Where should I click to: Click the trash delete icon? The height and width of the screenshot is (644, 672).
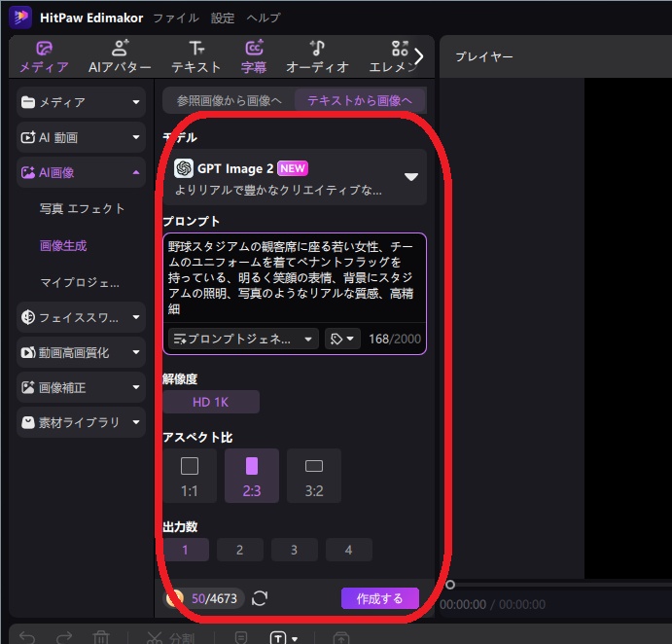[101, 637]
